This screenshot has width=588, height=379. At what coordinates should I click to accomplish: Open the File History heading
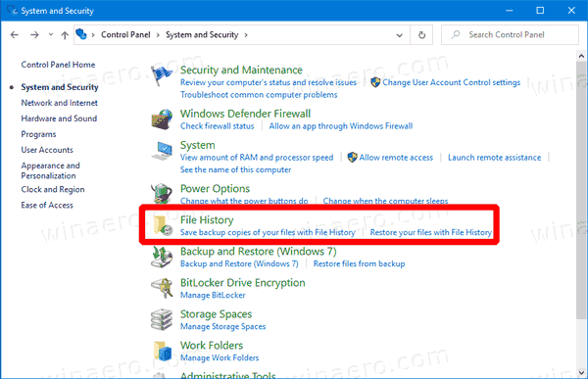[x=207, y=220]
